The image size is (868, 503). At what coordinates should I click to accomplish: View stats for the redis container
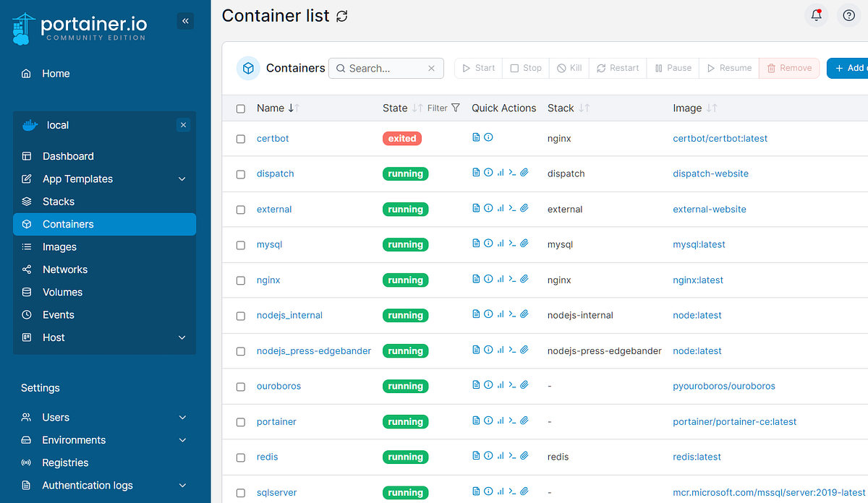(x=499, y=455)
